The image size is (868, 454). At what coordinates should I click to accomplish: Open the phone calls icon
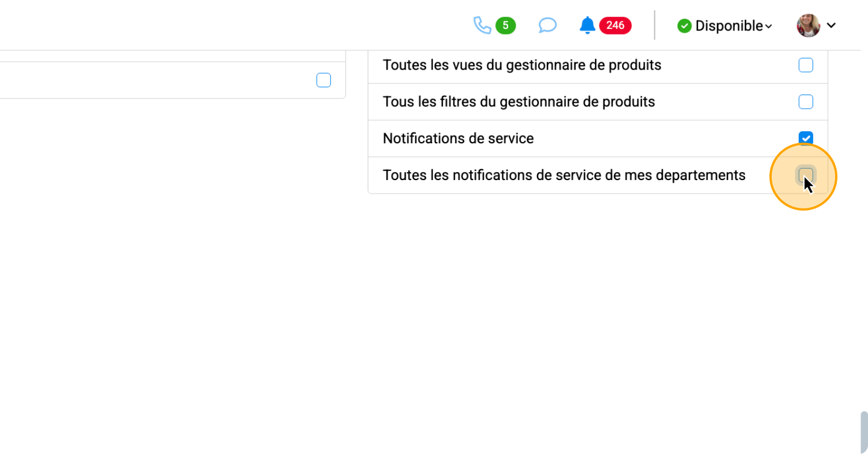(x=482, y=25)
